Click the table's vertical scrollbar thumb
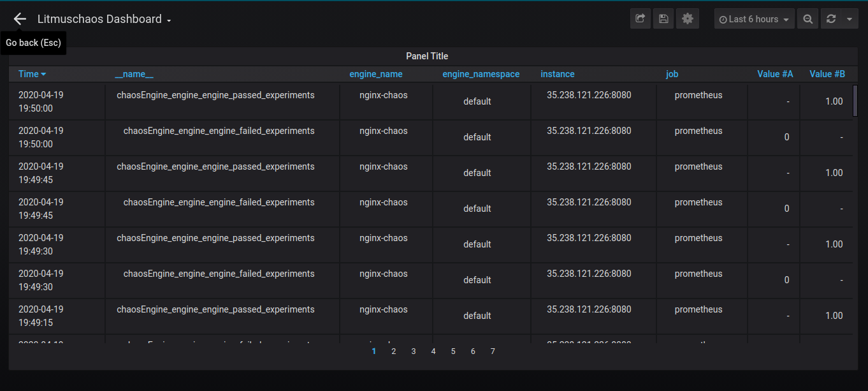868x391 pixels. (855, 100)
